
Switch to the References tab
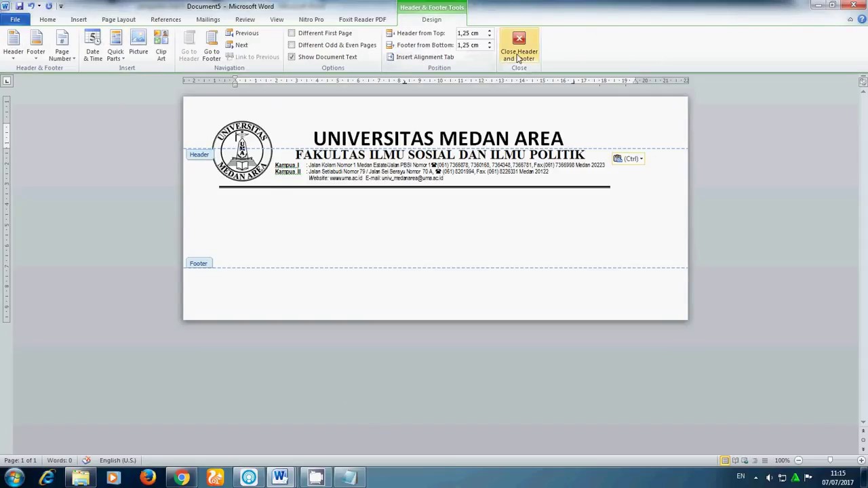coord(166,20)
